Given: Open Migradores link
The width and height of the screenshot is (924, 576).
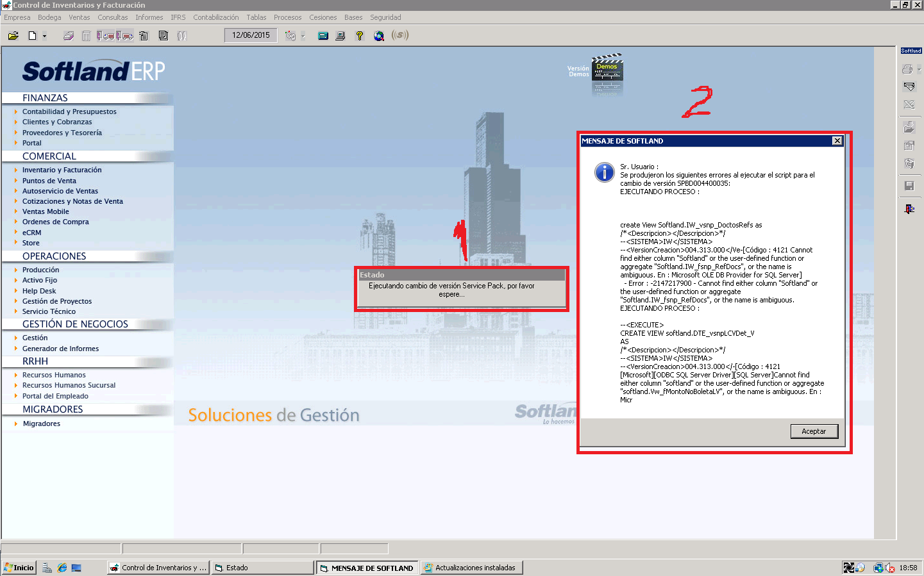Looking at the screenshot, I should point(42,424).
